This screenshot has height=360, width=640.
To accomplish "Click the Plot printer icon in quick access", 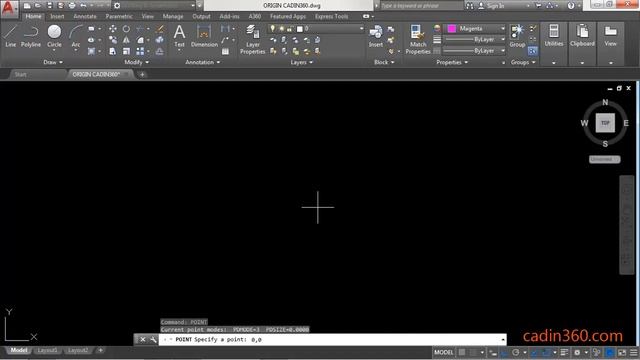I will point(72,6).
